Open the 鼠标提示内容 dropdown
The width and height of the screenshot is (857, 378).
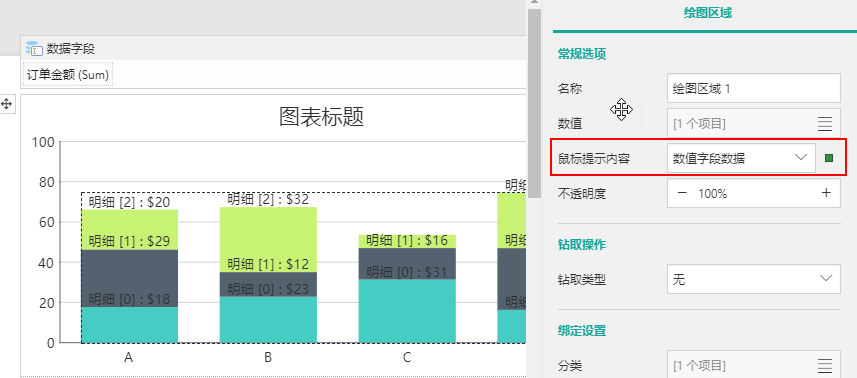click(x=741, y=158)
